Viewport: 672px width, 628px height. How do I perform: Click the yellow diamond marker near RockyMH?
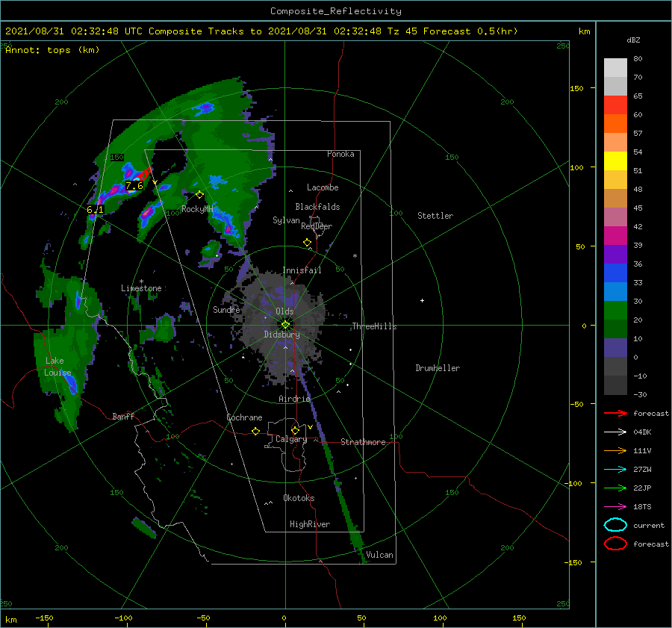point(199,195)
